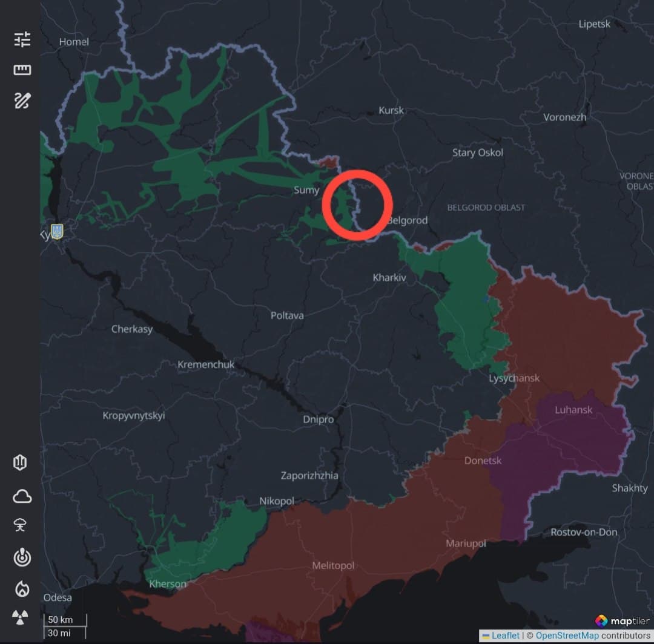The width and height of the screenshot is (654, 644).
Task: Toggle the fires layer
Action: [x=22, y=589]
